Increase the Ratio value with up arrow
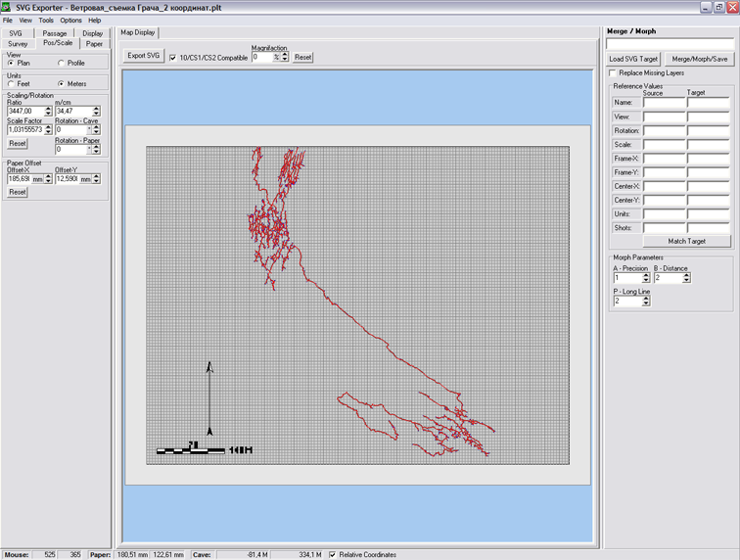The width and height of the screenshot is (740, 560). point(48,109)
